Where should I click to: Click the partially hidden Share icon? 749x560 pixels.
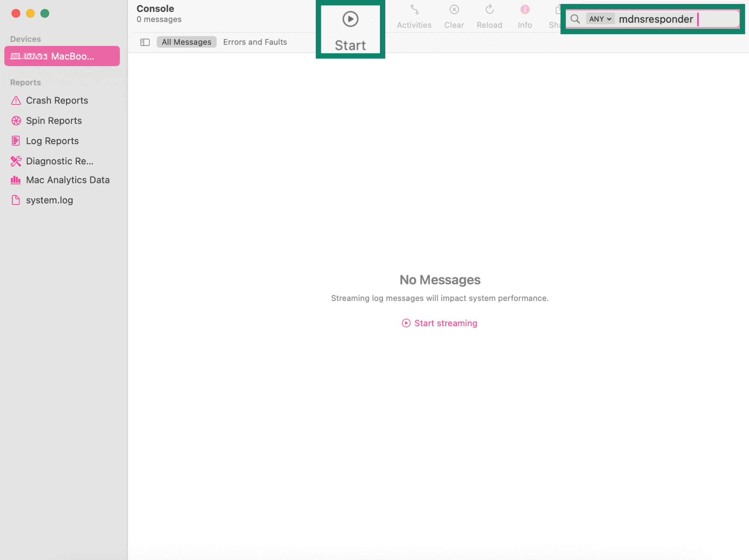[x=557, y=10]
